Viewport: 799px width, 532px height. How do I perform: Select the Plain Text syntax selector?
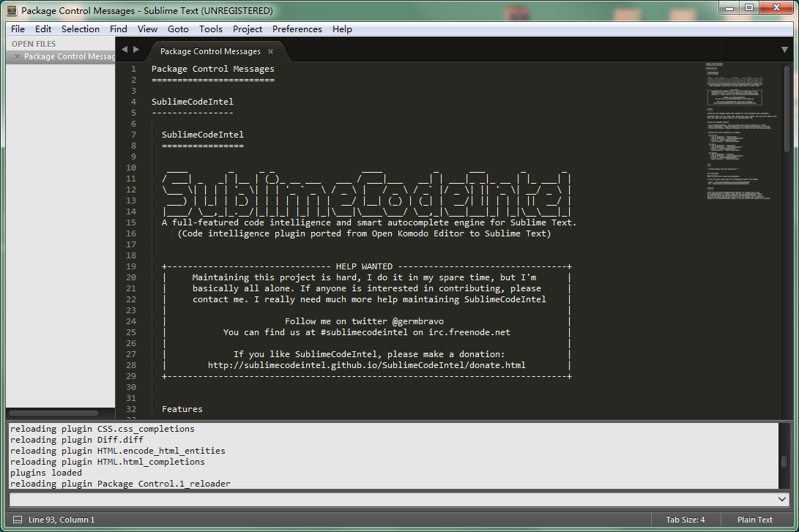point(754,520)
